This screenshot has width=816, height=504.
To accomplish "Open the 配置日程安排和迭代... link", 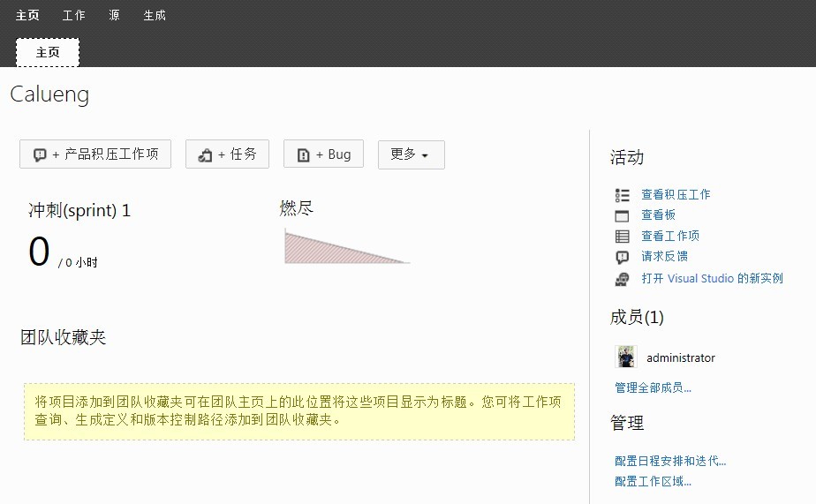I will [x=670, y=461].
